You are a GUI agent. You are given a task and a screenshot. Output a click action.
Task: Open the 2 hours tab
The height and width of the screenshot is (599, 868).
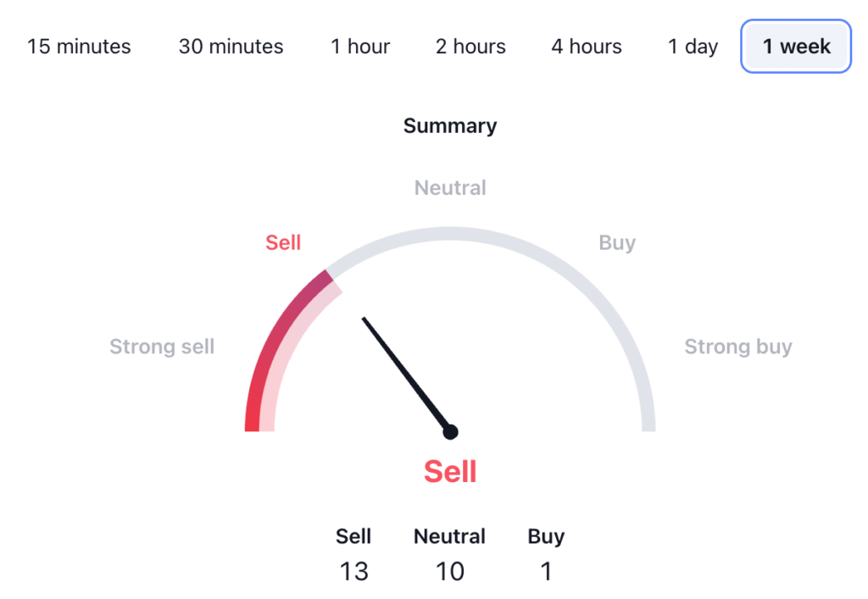pyautogui.click(x=470, y=47)
